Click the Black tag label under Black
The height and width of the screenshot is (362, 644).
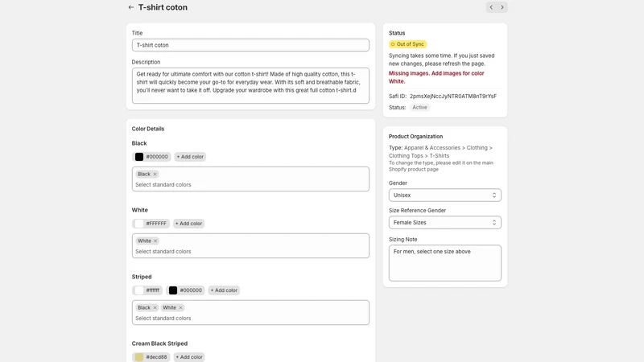coord(144,174)
